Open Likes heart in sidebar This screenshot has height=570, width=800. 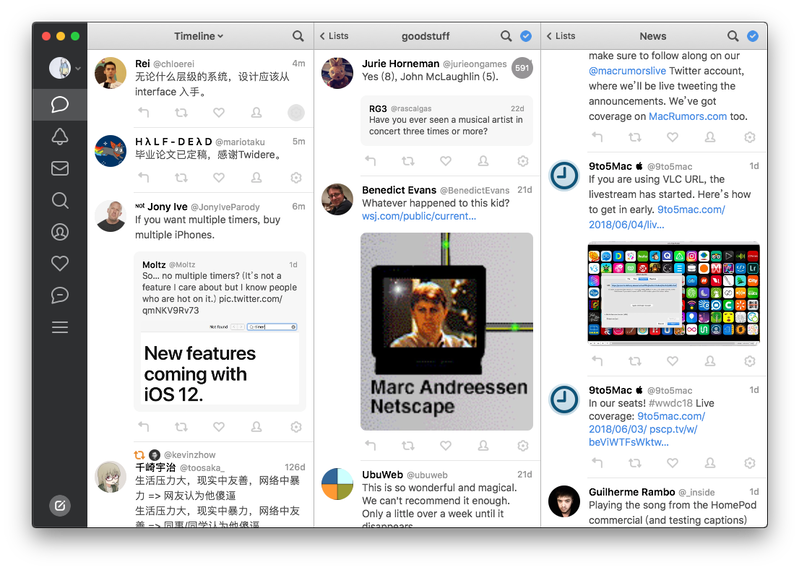60,263
